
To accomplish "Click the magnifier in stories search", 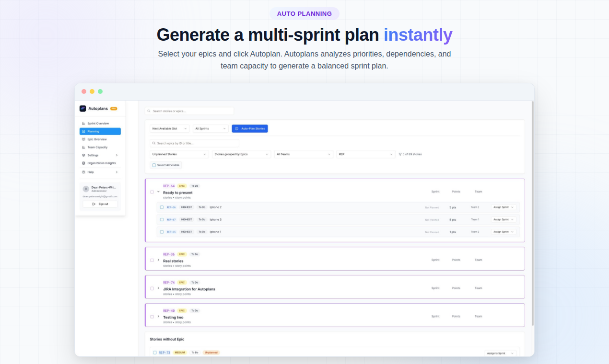I will tap(149, 111).
